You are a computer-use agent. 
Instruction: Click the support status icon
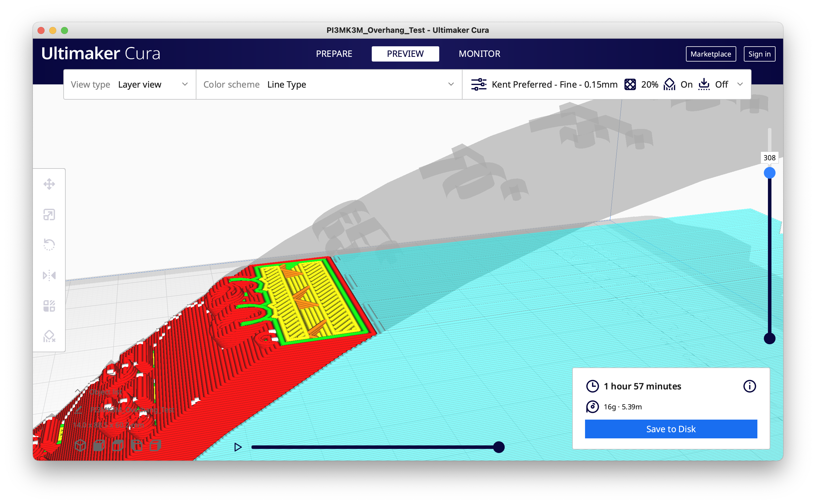tap(669, 84)
